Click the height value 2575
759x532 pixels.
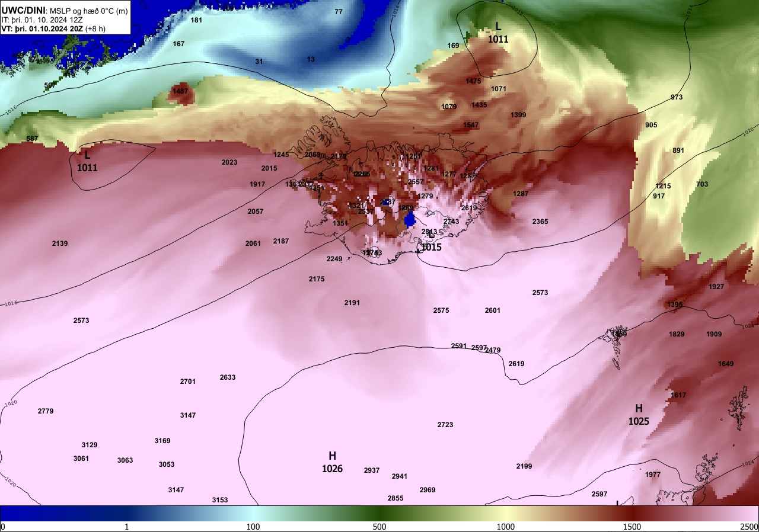tap(441, 310)
